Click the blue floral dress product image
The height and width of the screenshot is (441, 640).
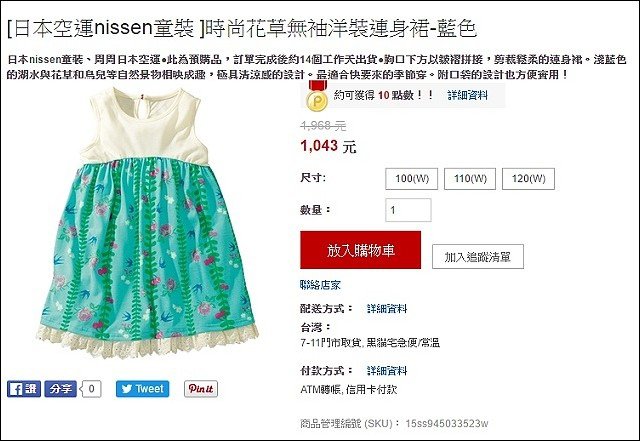click(147, 223)
